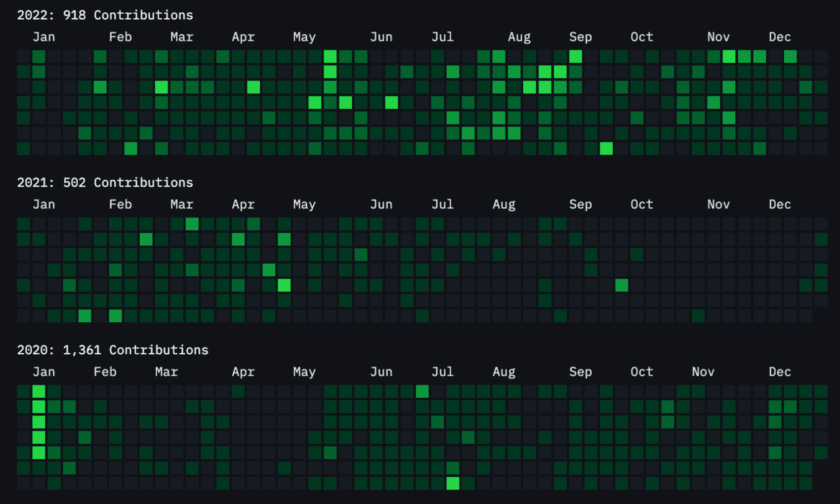840x504 pixels.
Task: Click the Dec label in the 2021 graph
Action: point(779,205)
